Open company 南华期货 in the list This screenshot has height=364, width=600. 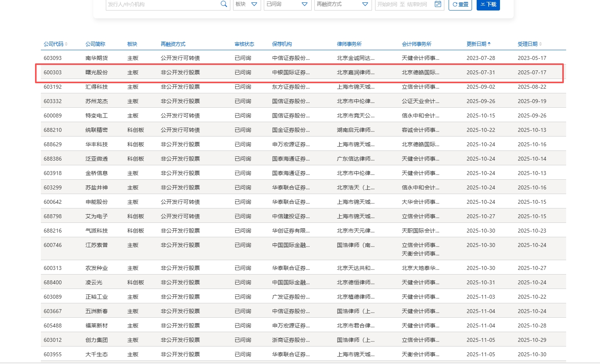coord(96,58)
